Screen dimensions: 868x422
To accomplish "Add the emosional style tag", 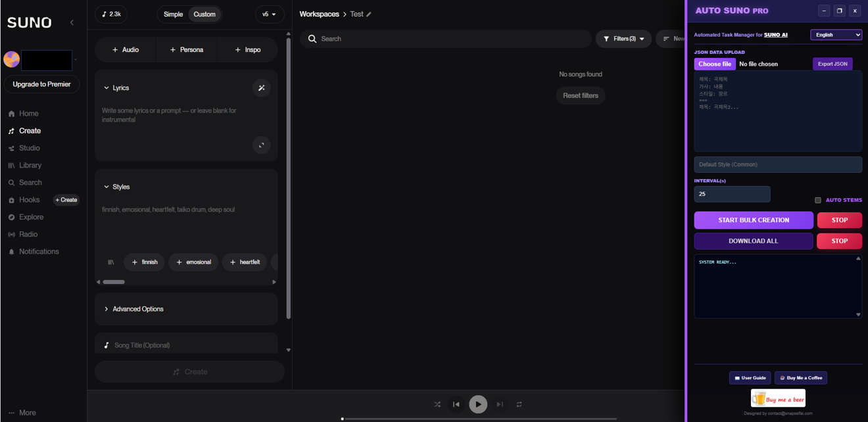I will pos(193,262).
